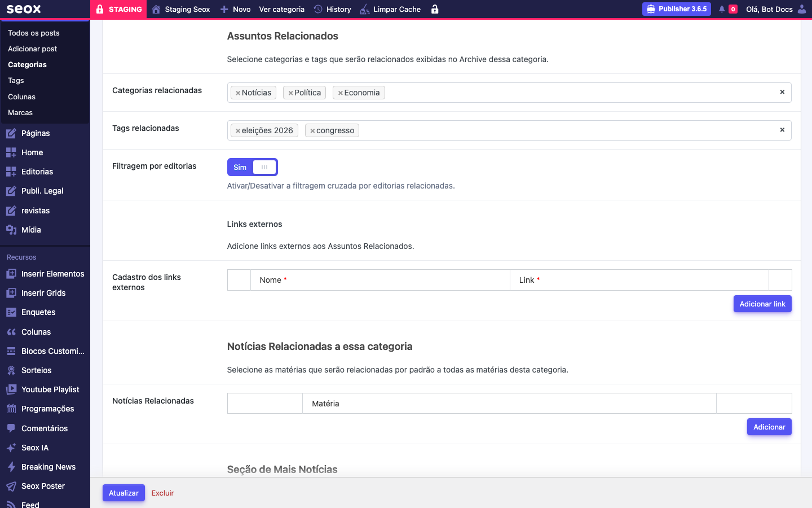Click the Comentários bubble icon

pos(11,428)
